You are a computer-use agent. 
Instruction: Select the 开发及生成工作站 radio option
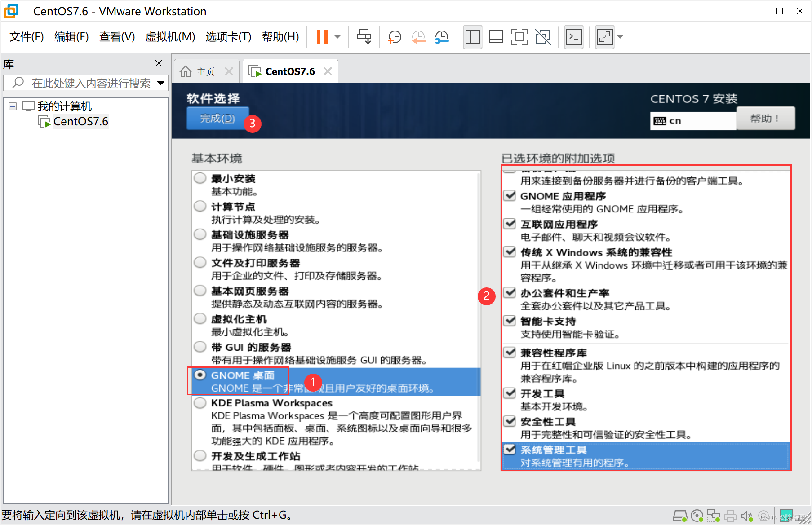coord(200,456)
